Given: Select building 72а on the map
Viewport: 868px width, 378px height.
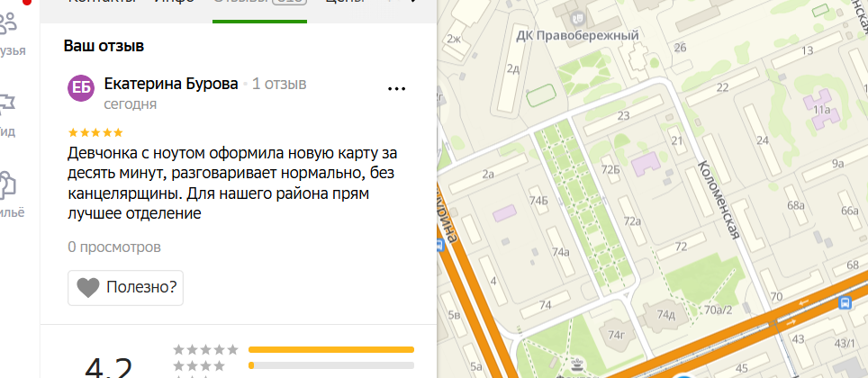Looking at the screenshot, I should 632,222.
